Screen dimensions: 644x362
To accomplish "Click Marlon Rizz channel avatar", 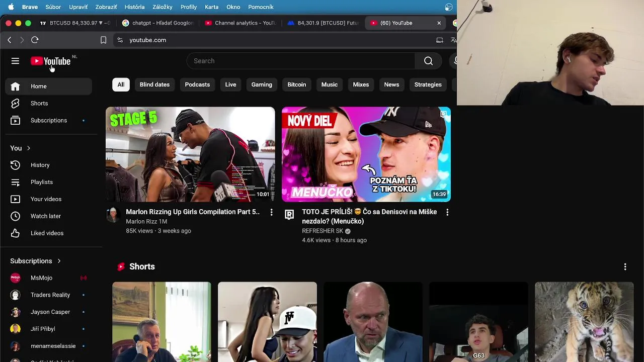I will point(113,215).
